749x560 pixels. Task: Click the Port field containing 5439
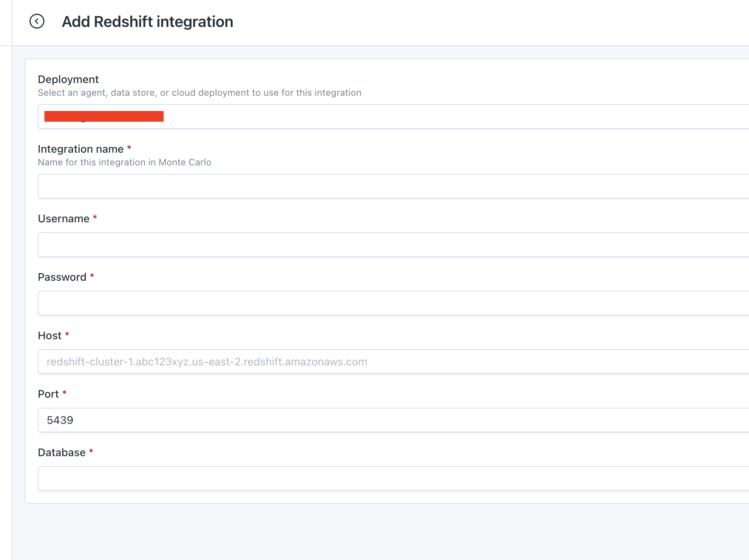tap(392, 420)
